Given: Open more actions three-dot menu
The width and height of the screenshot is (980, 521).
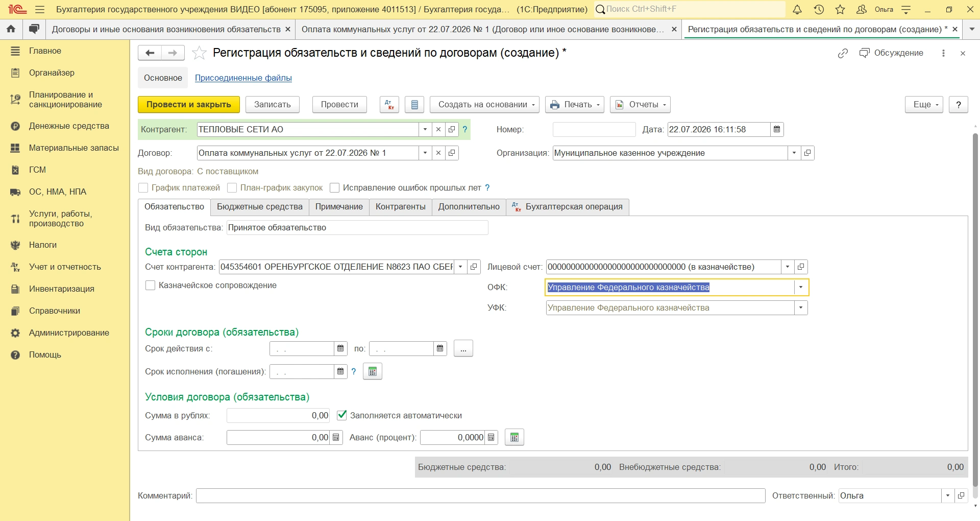Looking at the screenshot, I should [943, 53].
